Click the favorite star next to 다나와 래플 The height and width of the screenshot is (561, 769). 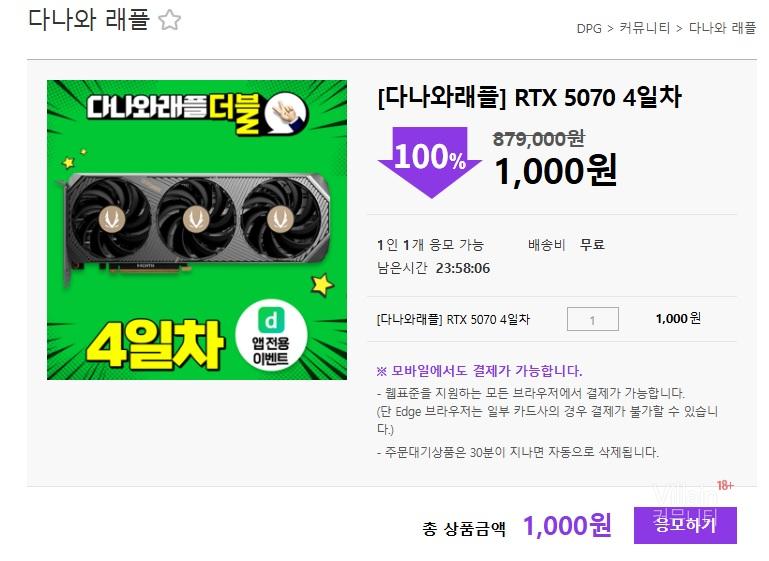(x=170, y=20)
